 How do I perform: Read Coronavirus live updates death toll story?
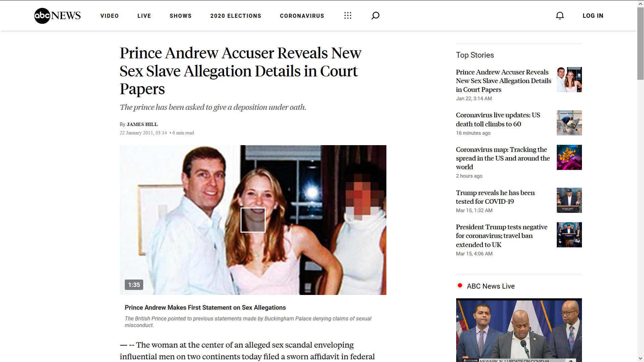click(x=498, y=119)
